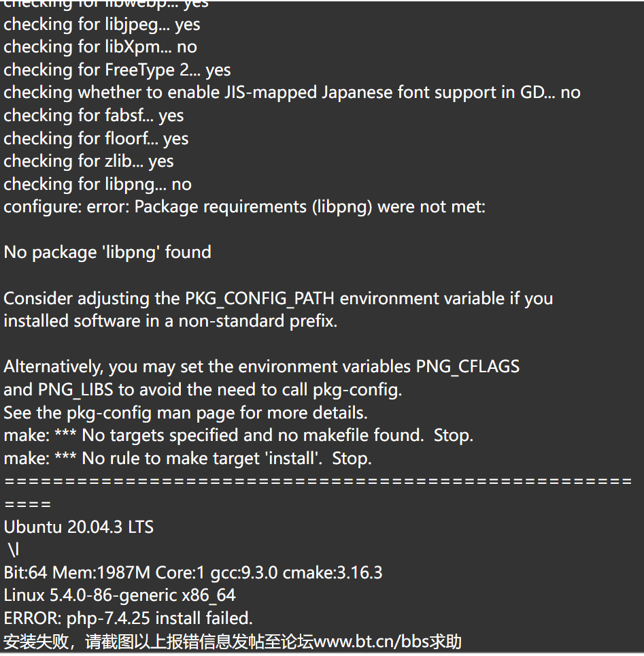Image resolution: width=644 pixels, height=656 pixels.
Task: Click the 'and PNG_LIBS to avoid' line
Action: pos(203,390)
